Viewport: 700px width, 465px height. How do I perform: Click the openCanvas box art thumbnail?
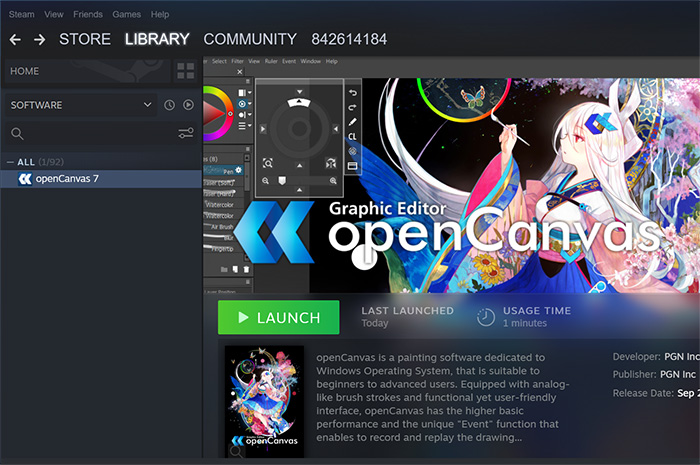tap(264, 401)
